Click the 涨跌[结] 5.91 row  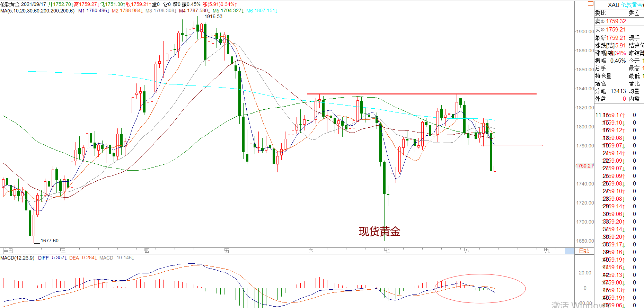[x=610, y=45]
